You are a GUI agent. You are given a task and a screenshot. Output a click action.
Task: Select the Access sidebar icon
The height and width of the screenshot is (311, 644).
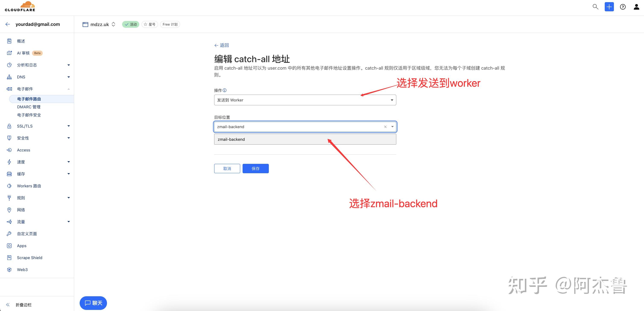tap(9, 150)
